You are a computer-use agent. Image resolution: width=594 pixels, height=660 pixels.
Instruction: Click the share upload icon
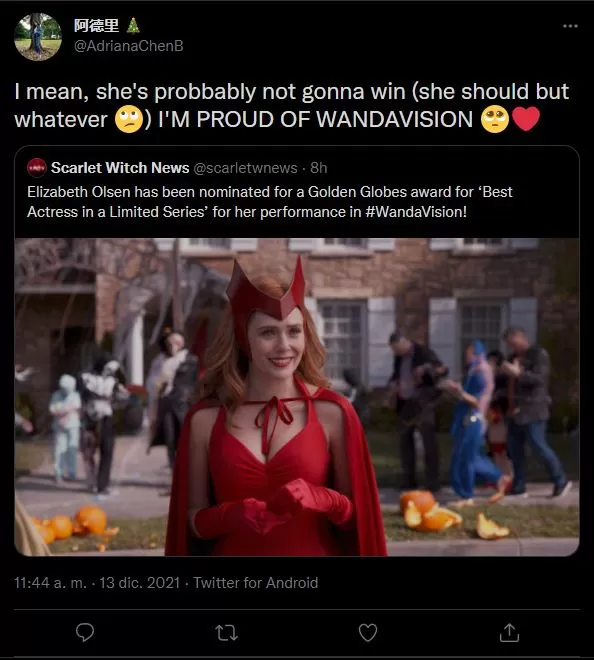509,632
